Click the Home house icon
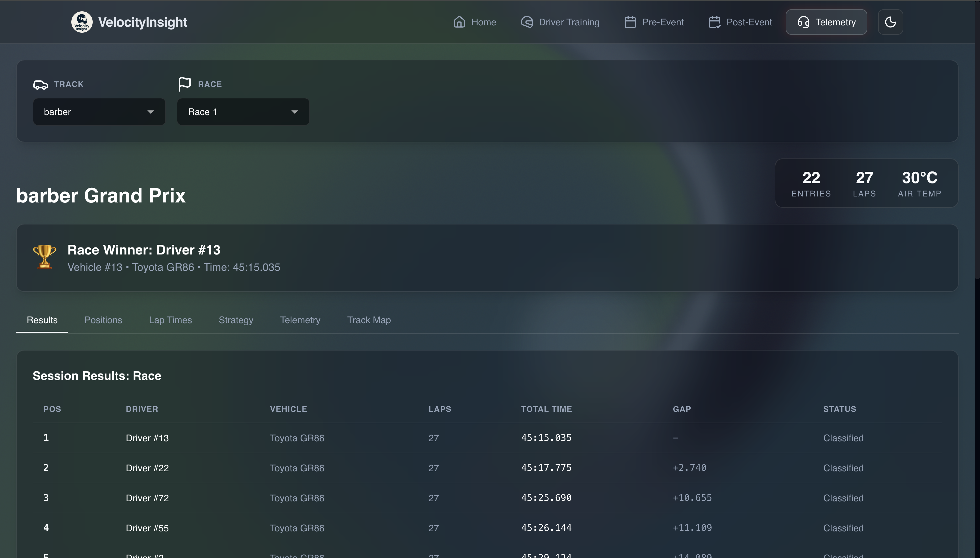 coord(459,22)
